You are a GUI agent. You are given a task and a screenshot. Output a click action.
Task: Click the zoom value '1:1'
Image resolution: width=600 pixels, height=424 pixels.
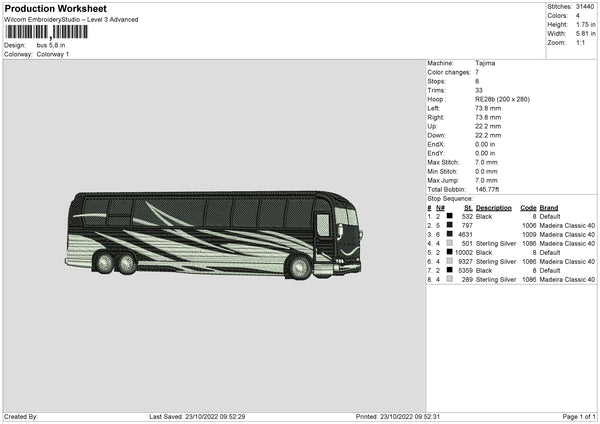(580, 42)
